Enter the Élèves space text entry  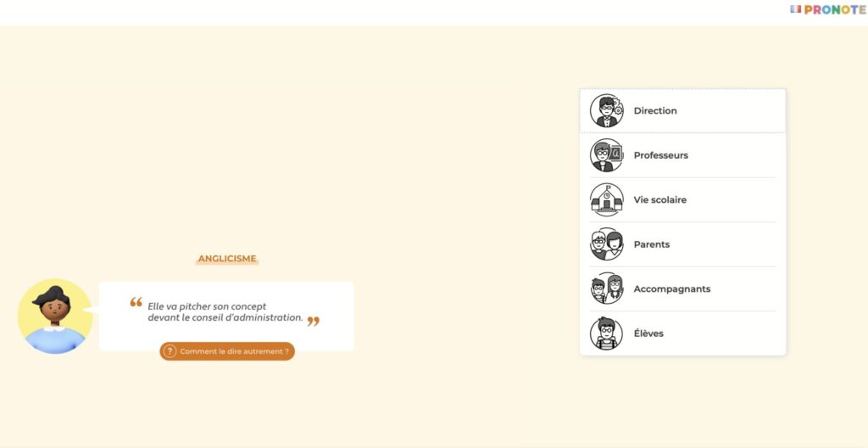[x=648, y=333]
